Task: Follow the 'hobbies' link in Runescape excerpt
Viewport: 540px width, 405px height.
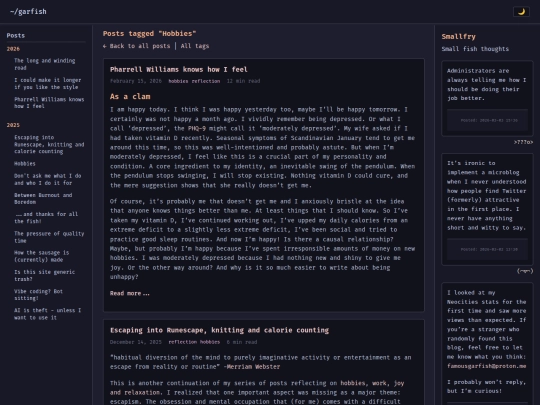Action: [x=353, y=383]
